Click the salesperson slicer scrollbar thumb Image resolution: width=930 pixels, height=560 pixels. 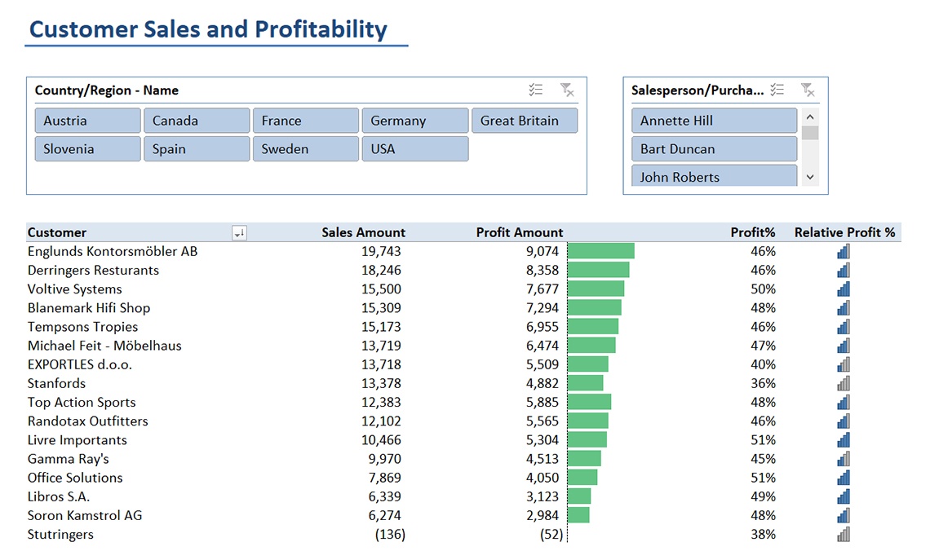point(810,133)
